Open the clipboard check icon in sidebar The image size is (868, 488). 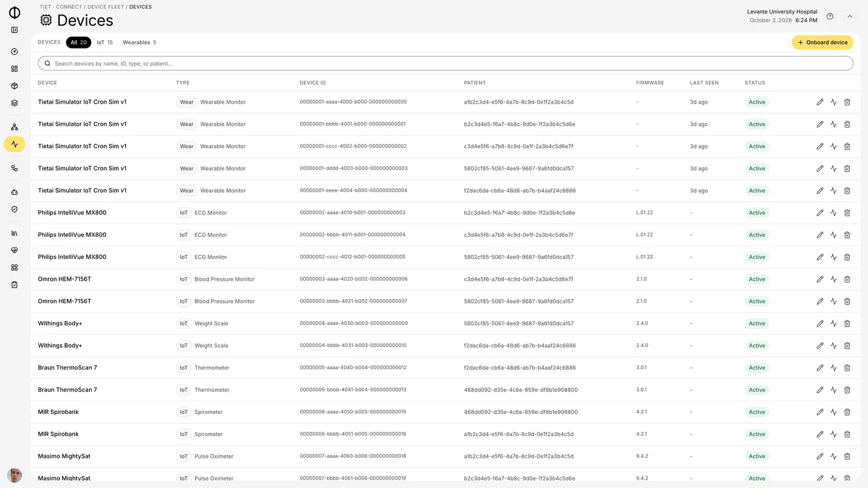click(x=14, y=284)
